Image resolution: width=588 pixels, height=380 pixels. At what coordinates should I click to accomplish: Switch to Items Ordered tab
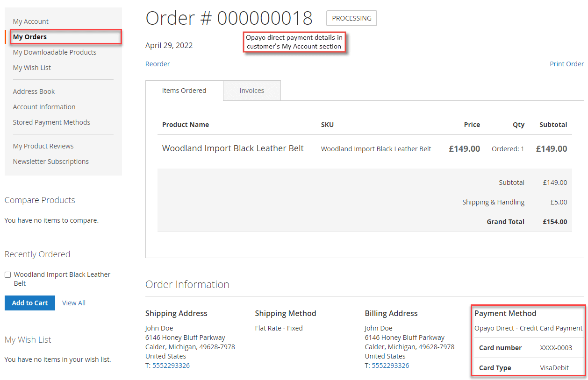tap(184, 91)
